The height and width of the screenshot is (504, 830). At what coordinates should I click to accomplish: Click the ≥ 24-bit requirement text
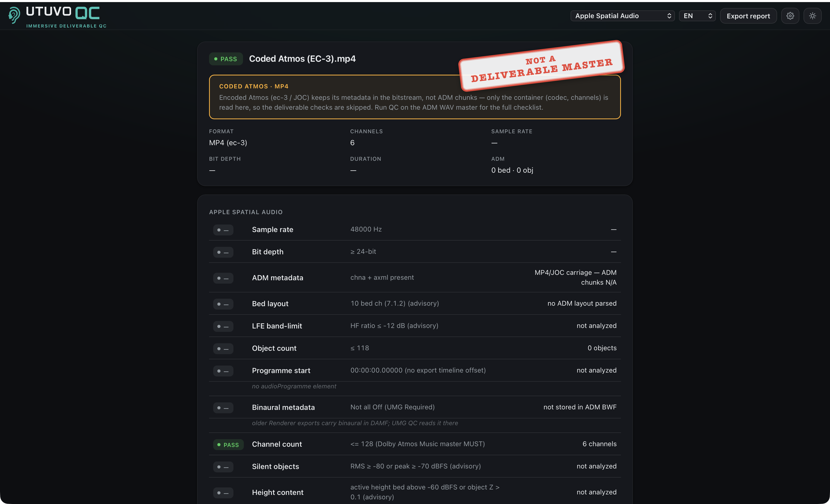[363, 251]
